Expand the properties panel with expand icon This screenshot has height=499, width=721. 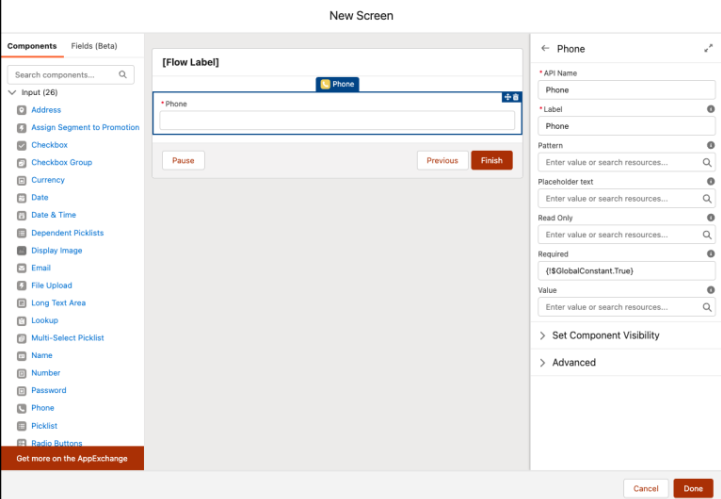click(708, 48)
